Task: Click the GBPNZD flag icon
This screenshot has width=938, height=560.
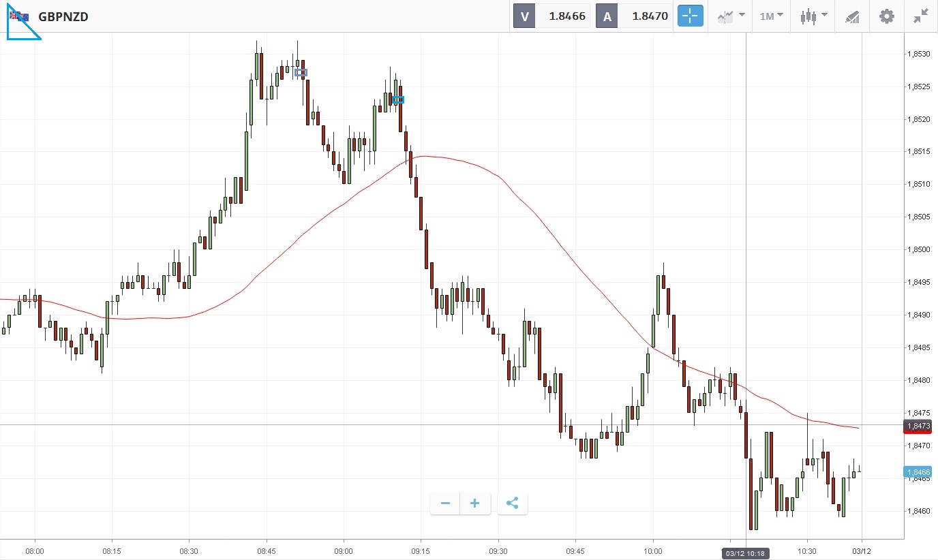Action: click(19, 16)
